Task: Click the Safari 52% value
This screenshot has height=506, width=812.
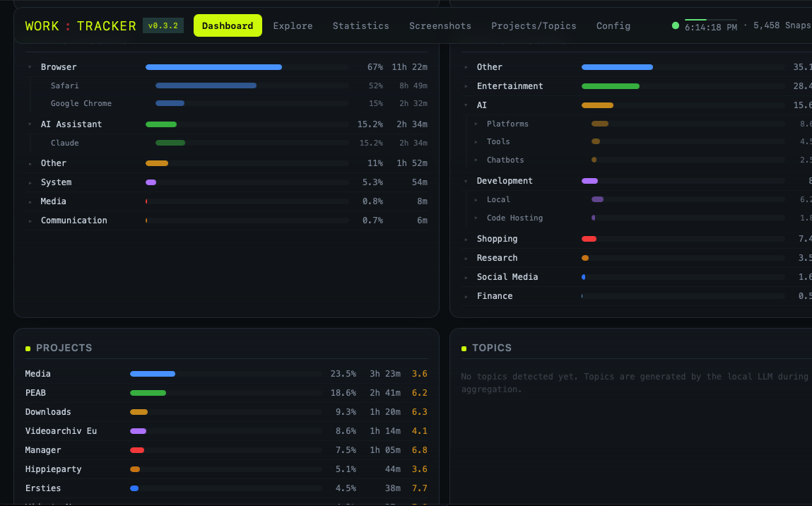Action: [376, 86]
